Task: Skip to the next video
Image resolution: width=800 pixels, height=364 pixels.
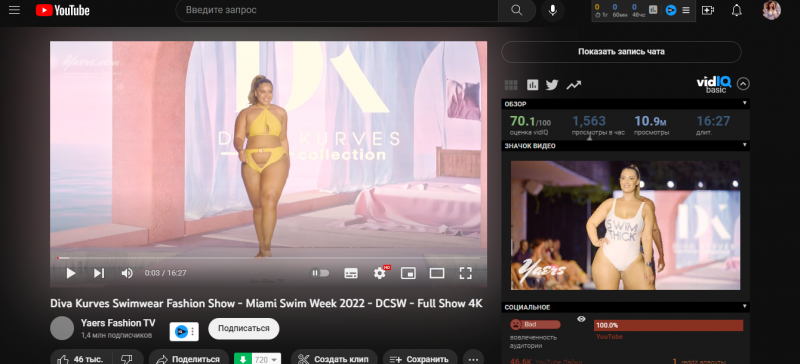Action: point(98,273)
